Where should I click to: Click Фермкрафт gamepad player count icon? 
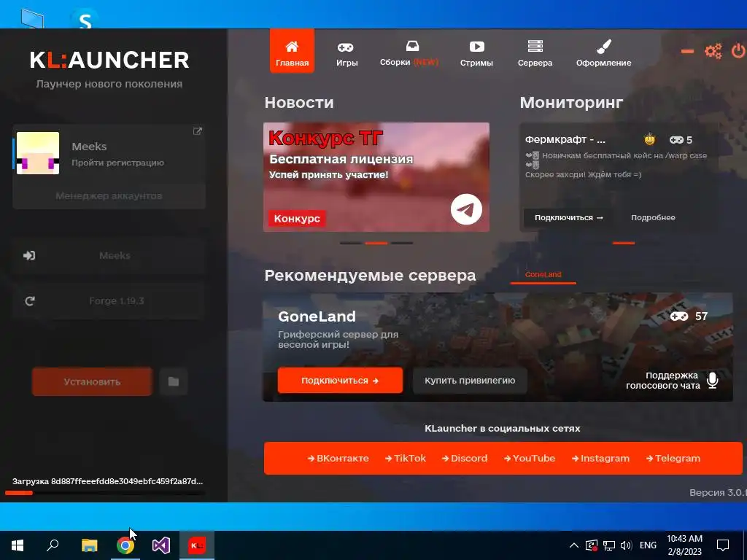676,140
